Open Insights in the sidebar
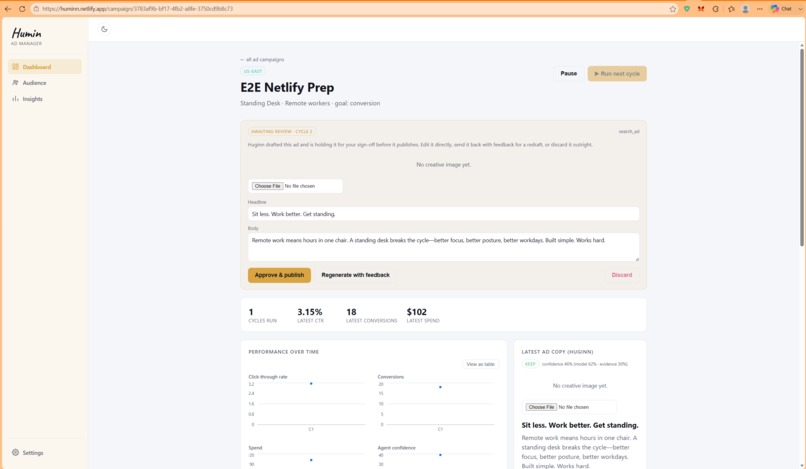This screenshot has width=806, height=469. (x=45, y=99)
